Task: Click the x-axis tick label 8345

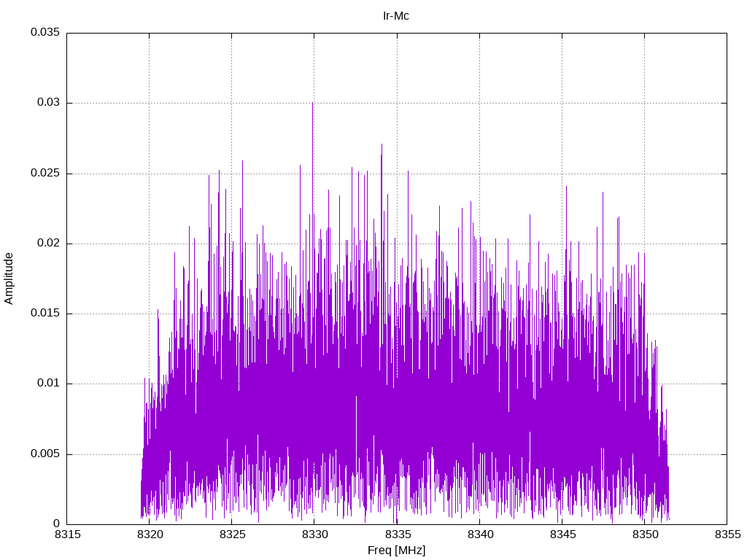Action: pos(562,534)
